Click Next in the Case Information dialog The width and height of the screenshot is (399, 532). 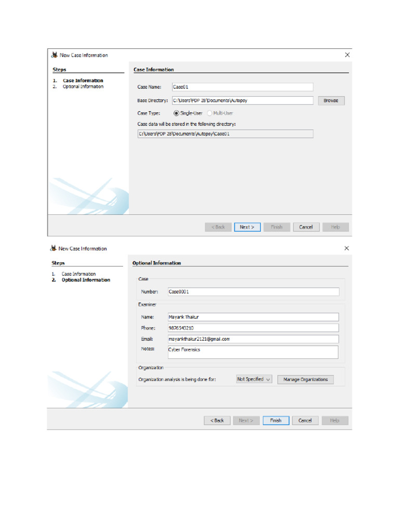(247, 227)
